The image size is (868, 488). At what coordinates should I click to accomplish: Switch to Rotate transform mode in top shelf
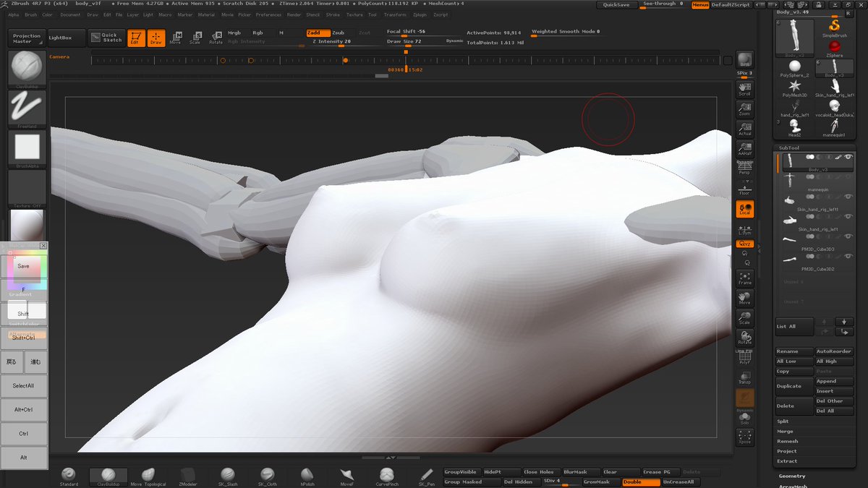[x=216, y=38]
